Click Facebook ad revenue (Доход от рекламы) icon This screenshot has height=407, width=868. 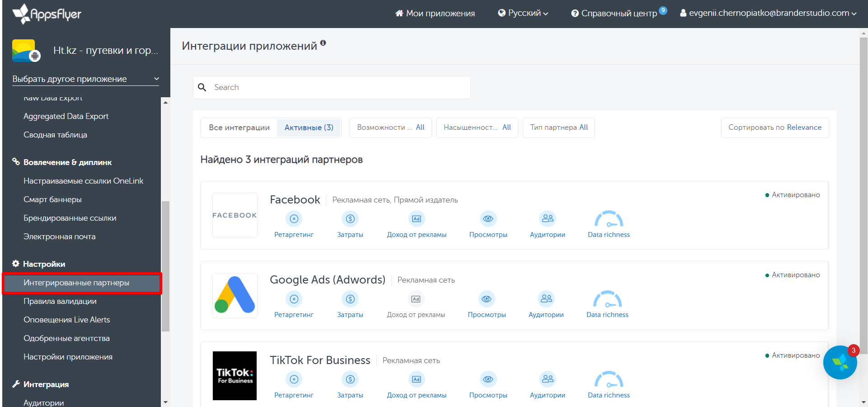[416, 219]
